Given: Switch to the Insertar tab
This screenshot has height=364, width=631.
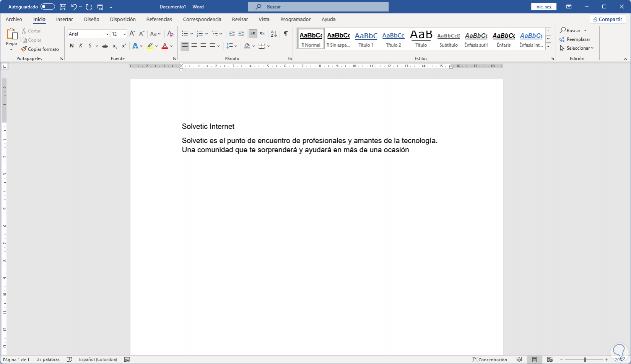Looking at the screenshot, I should pyautogui.click(x=64, y=19).
